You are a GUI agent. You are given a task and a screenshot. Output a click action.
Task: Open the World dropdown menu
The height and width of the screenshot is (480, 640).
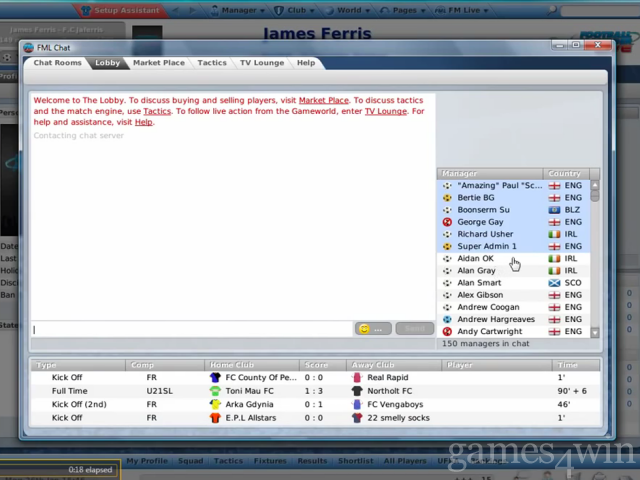click(x=351, y=10)
